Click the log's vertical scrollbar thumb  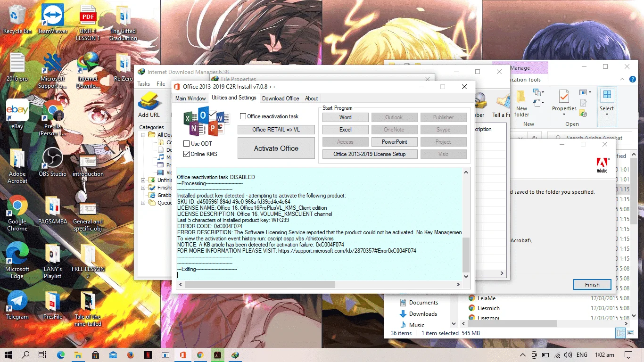pos(466,254)
